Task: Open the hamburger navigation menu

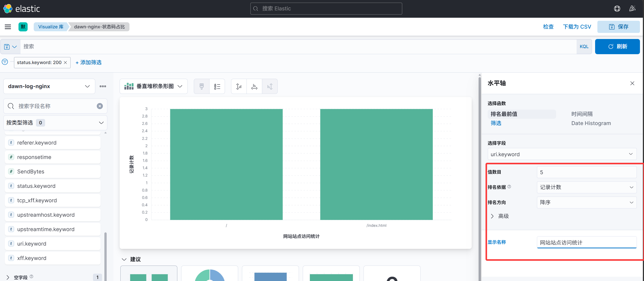Action: (8, 27)
